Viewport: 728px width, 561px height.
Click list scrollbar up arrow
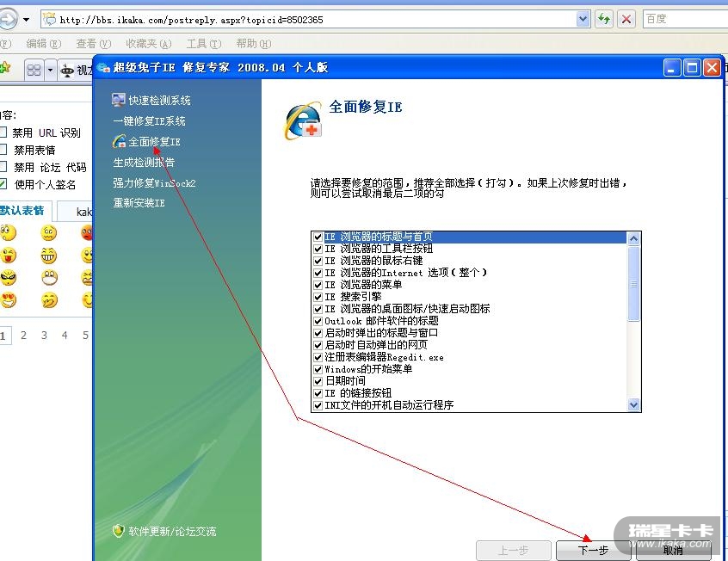point(633,238)
